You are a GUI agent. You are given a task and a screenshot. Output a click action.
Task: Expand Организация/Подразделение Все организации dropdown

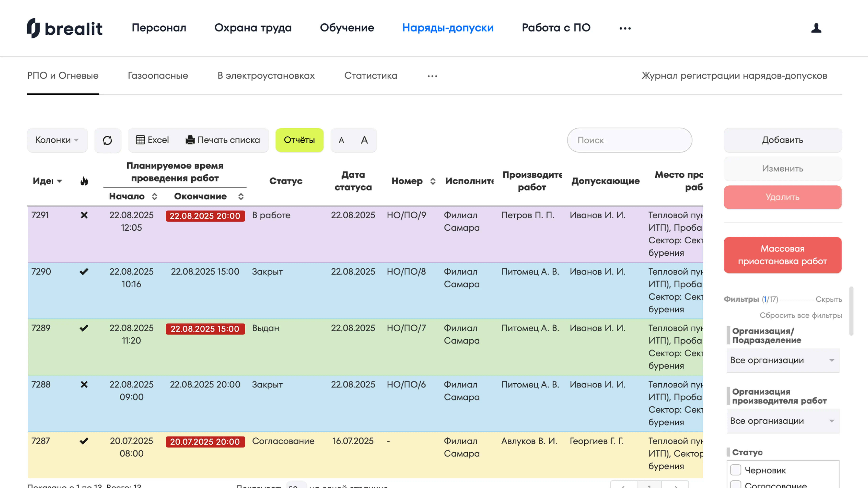(x=782, y=360)
